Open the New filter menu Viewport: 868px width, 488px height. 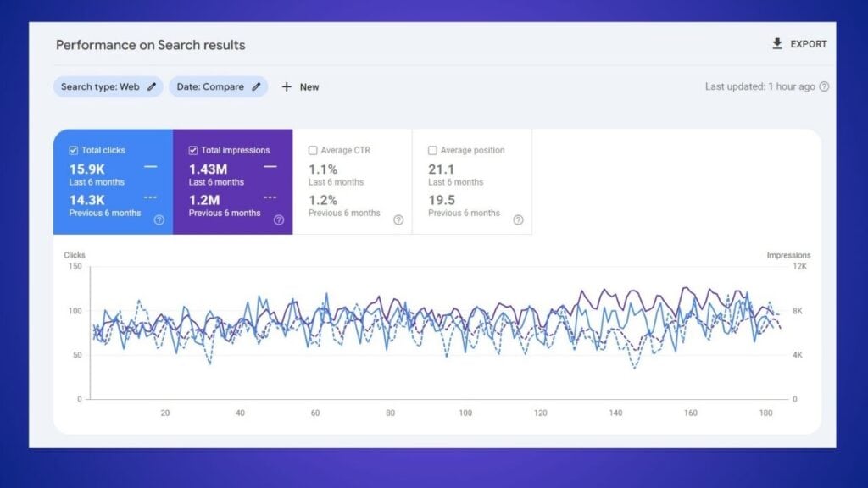[x=300, y=86]
